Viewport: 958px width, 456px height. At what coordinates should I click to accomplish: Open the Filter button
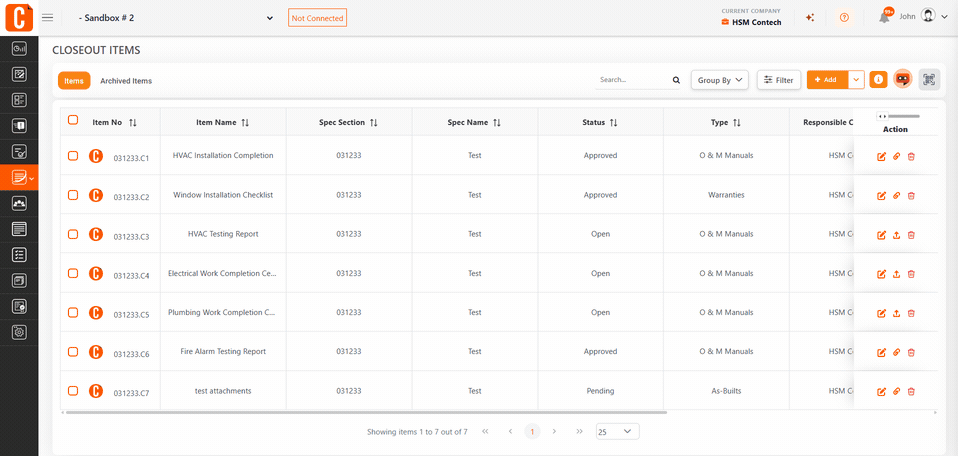pos(779,79)
